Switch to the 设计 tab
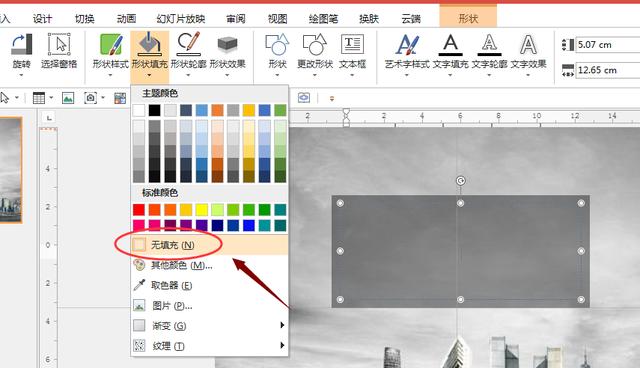 [42, 18]
